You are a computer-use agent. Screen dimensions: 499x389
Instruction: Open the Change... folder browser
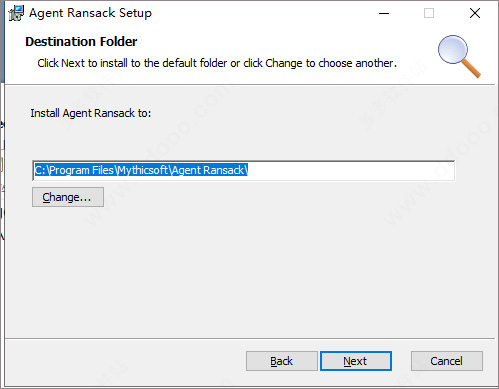click(68, 197)
